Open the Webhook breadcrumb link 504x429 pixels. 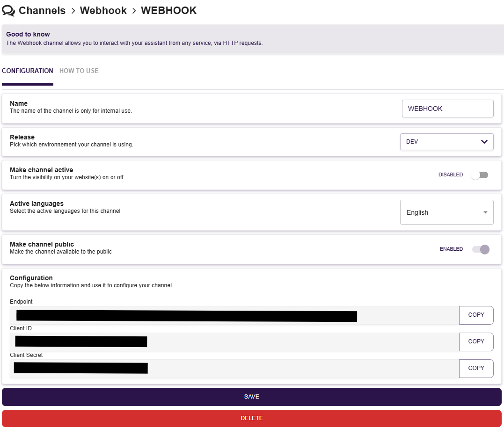pyautogui.click(x=103, y=11)
